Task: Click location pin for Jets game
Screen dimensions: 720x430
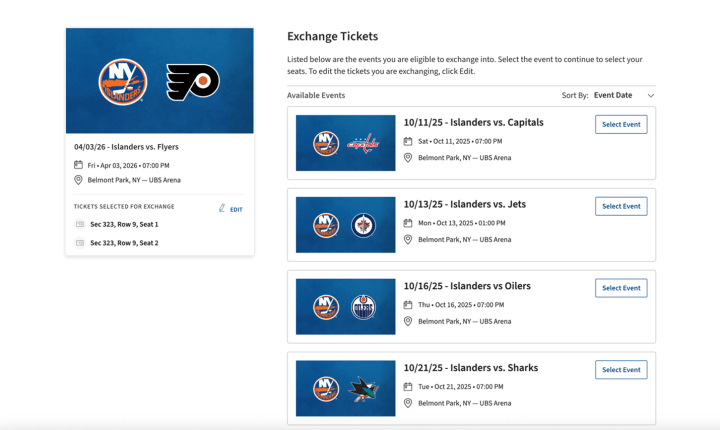Action: pyautogui.click(x=408, y=239)
